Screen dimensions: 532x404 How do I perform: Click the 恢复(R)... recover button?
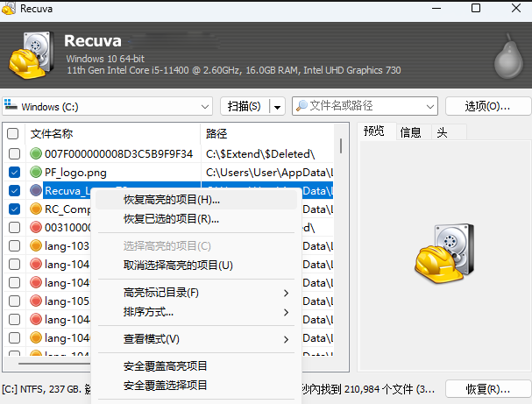[x=487, y=389]
